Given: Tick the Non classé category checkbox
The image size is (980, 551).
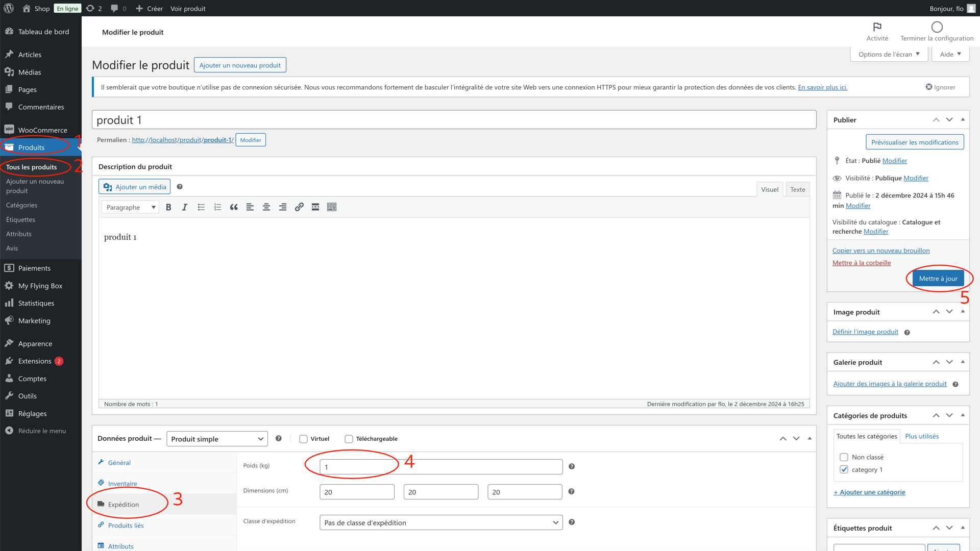Looking at the screenshot, I should click(x=844, y=457).
